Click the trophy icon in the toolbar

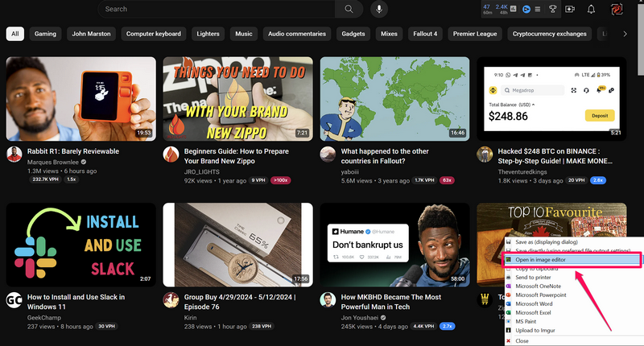552,10
